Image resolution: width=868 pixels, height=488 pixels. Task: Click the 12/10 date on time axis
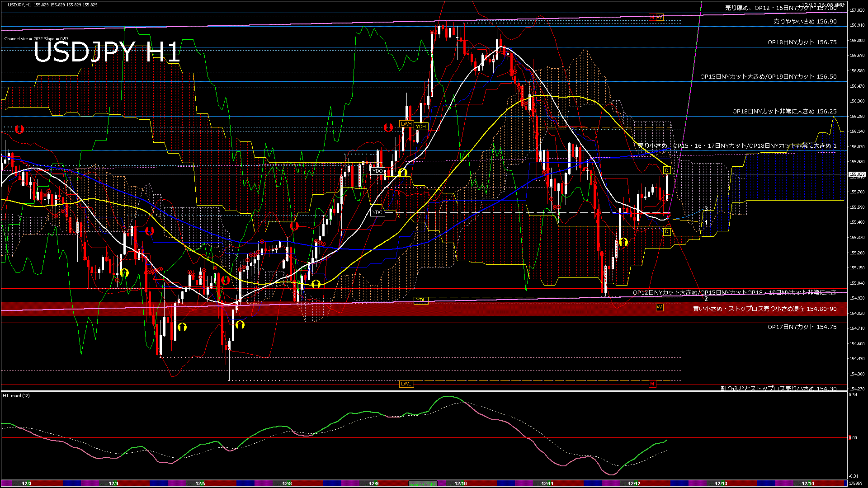click(x=460, y=483)
